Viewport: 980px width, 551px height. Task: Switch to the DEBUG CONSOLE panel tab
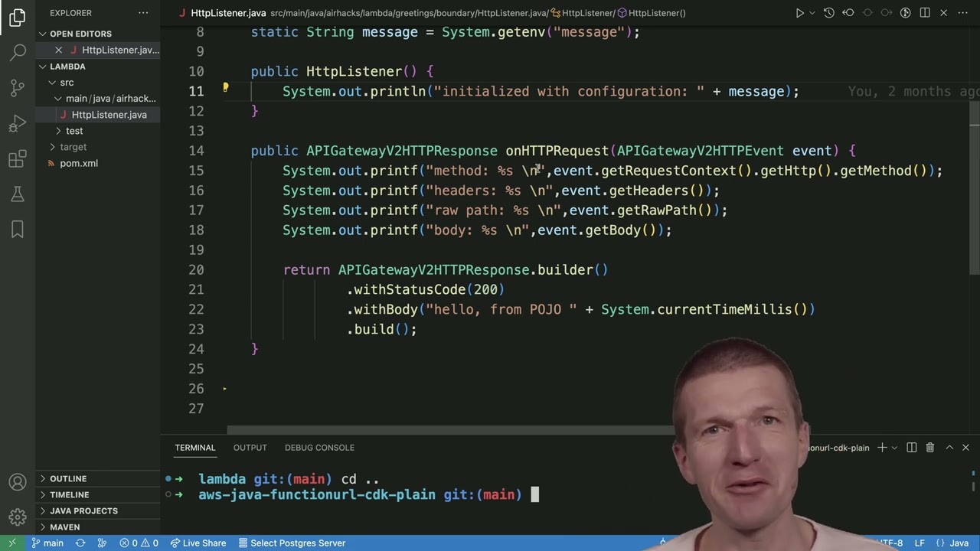click(319, 448)
